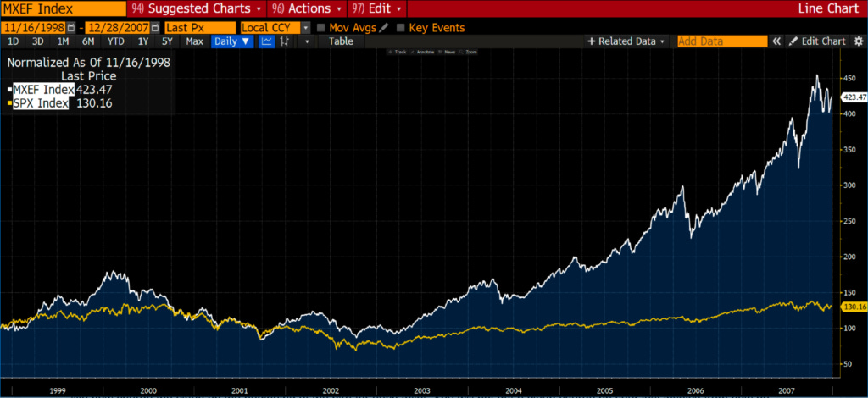Select the 1Y time range
The image size is (868, 398).
[143, 41]
